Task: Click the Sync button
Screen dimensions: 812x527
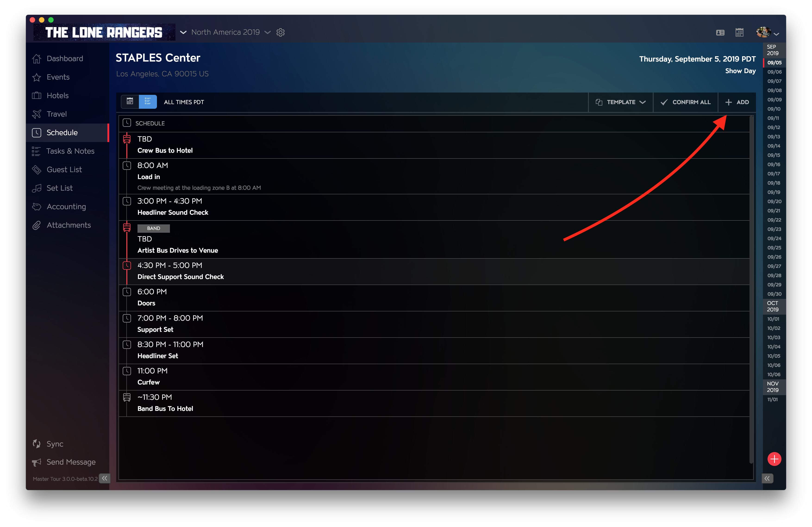Action: [x=48, y=444]
